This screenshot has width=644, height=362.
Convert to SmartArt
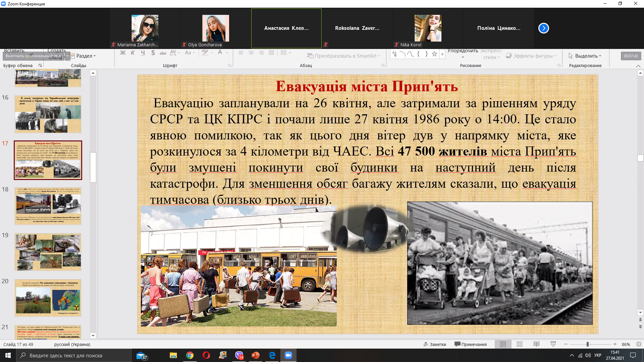(343, 56)
